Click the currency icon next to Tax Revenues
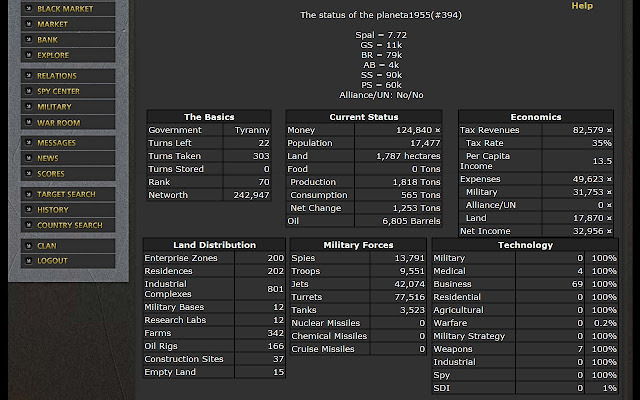 click(x=609, y=130)
